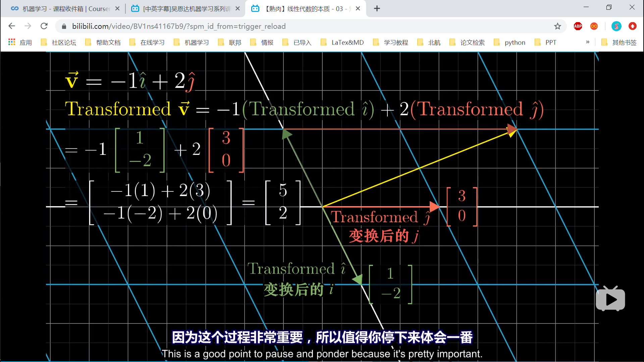Switch to the Coursera 课程收件箱 tab
644x362 pixels.
(60, 8)
